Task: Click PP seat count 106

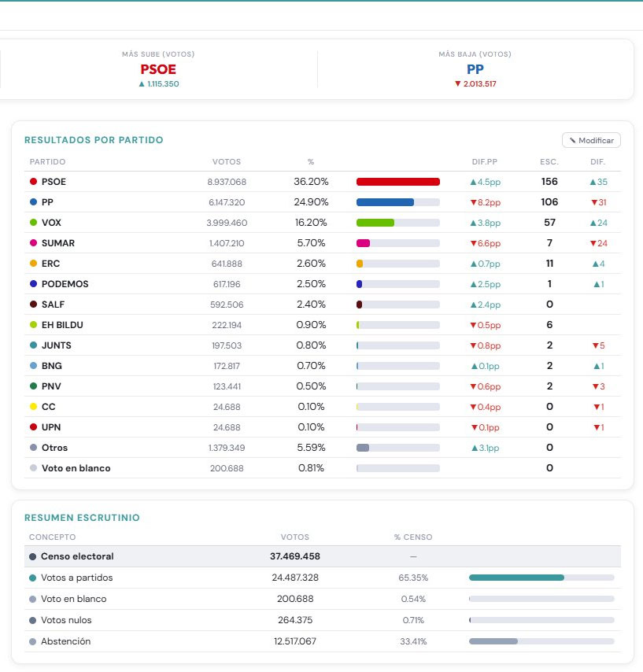Action: (549, 202)
